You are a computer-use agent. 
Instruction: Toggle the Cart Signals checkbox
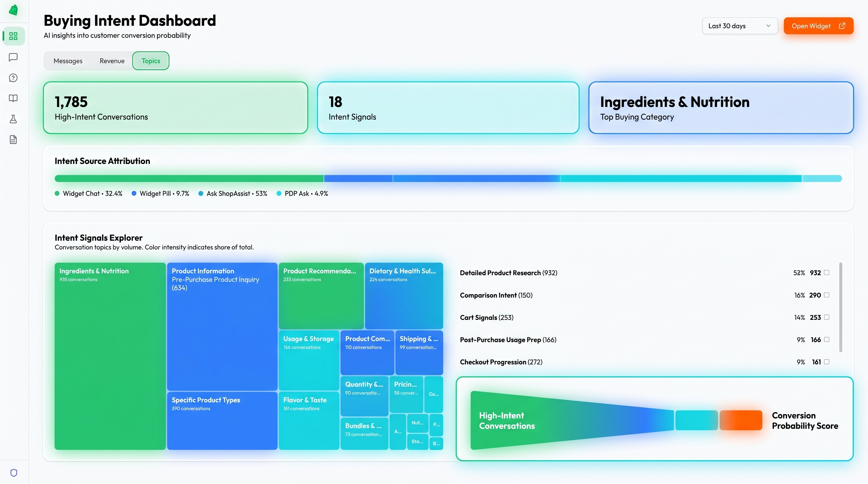827,317
